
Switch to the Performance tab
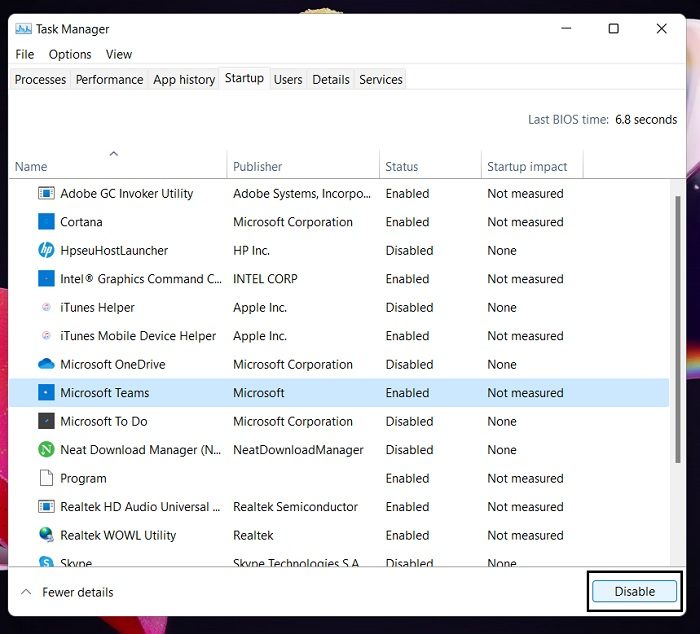109,80
